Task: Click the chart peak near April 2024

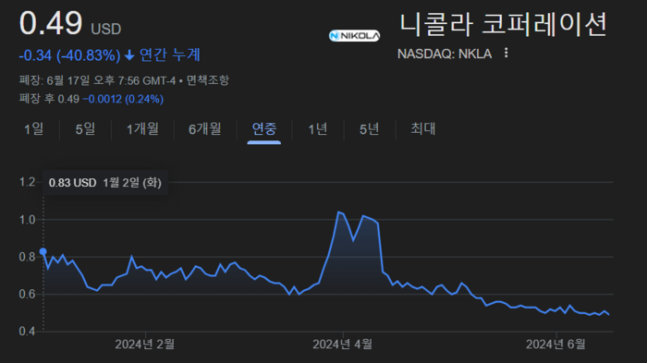Action: point(338,212)
